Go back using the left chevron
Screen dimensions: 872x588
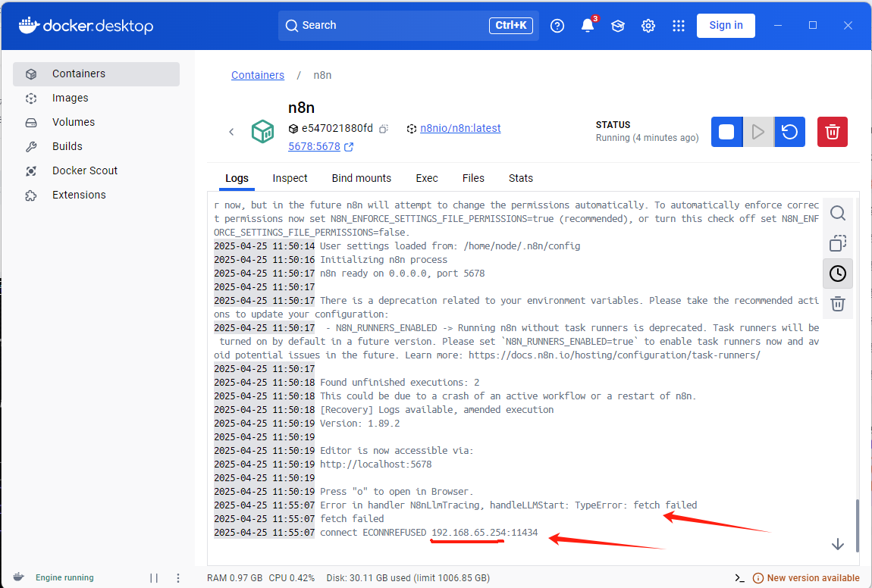(231, 132)
